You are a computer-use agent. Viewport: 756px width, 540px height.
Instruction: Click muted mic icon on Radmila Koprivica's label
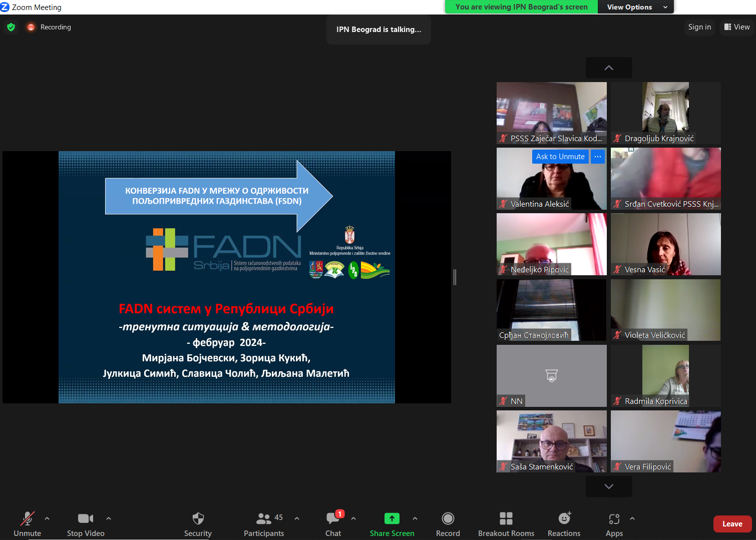coord(618,401)
